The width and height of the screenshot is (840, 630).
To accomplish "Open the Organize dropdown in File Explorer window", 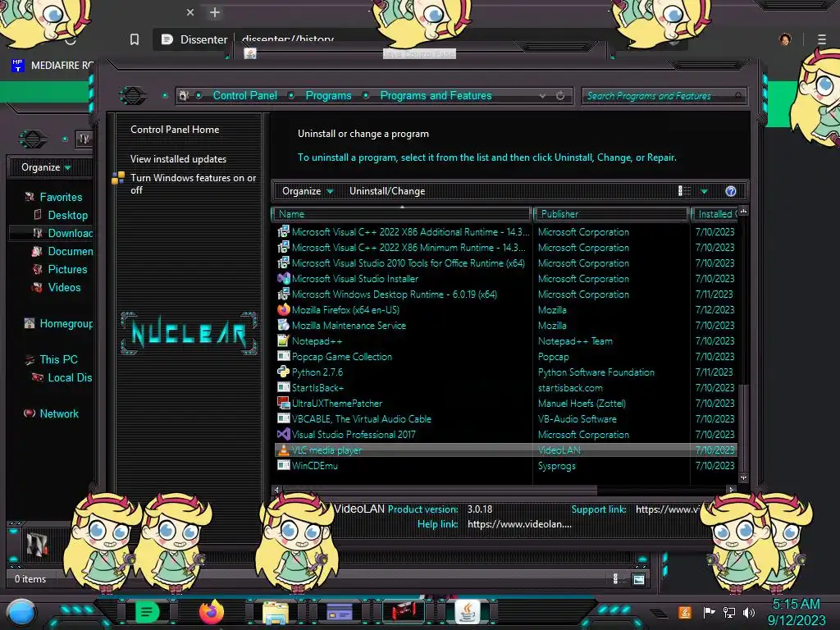I will (x=46, y=167).
